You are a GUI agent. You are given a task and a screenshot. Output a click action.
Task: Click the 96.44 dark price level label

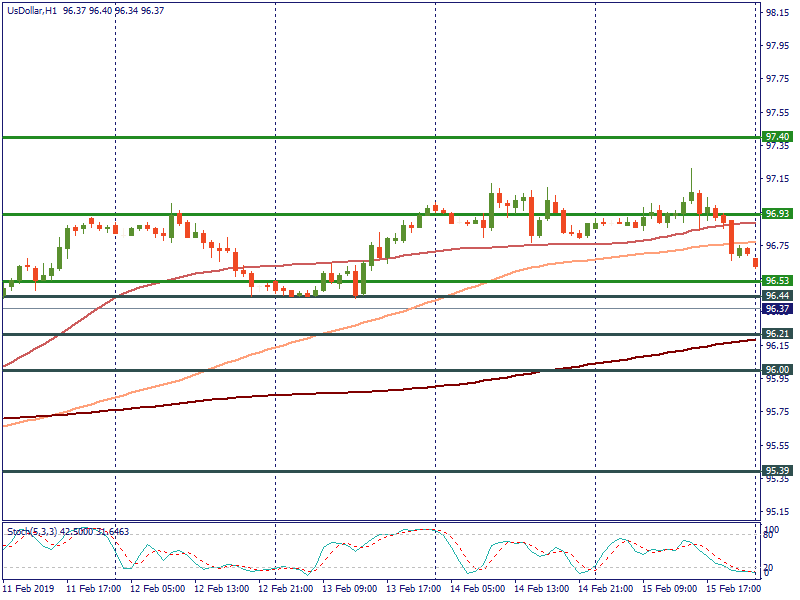(x=777, y=296)
